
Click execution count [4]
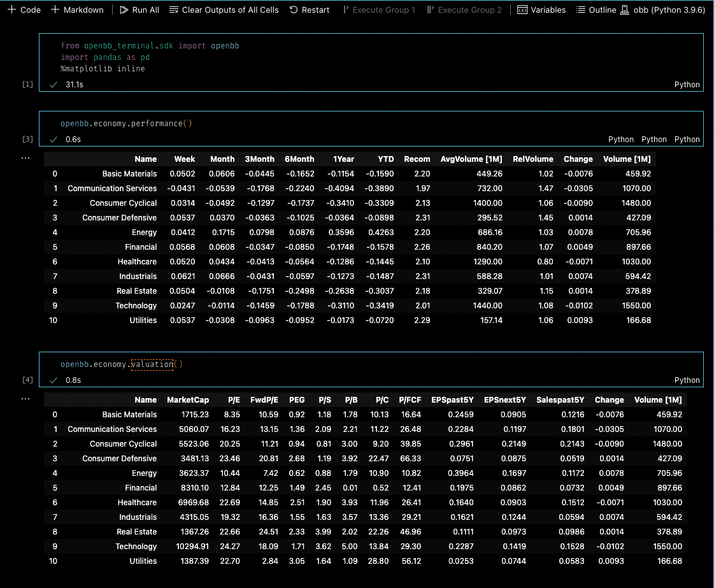28,380
